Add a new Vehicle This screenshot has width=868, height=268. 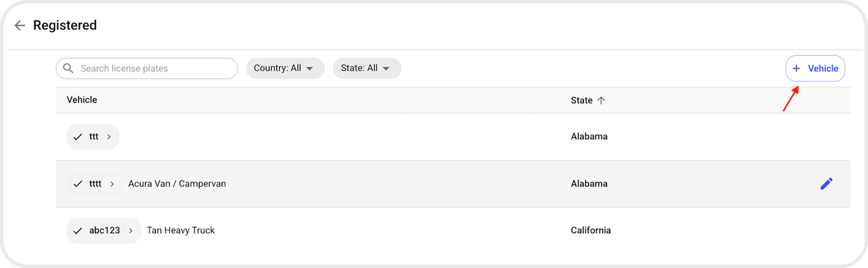pyautogui.click(x=815, y=68)
